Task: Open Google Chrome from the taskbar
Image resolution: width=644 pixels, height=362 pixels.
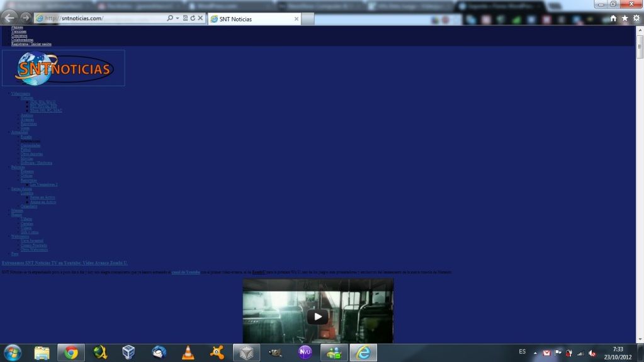Action: pyautogui.click(x=71, y=353)
